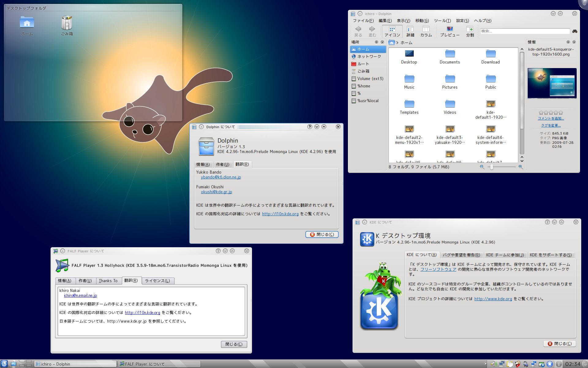Set rating with the fifth star
This screenshot has width=588, height=368.
pyautogui.click(x=561, y=113)
